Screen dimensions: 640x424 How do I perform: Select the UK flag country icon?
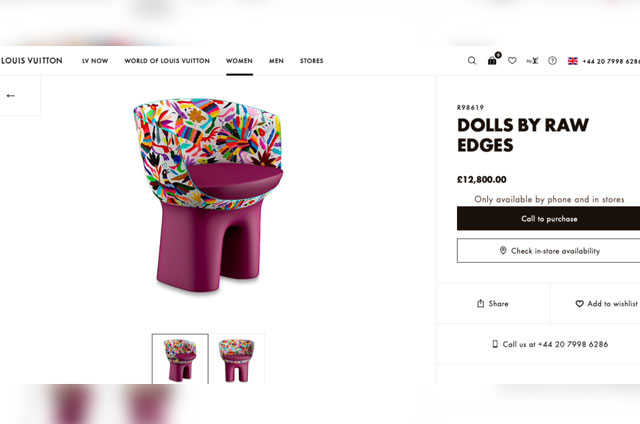point(573,61)
